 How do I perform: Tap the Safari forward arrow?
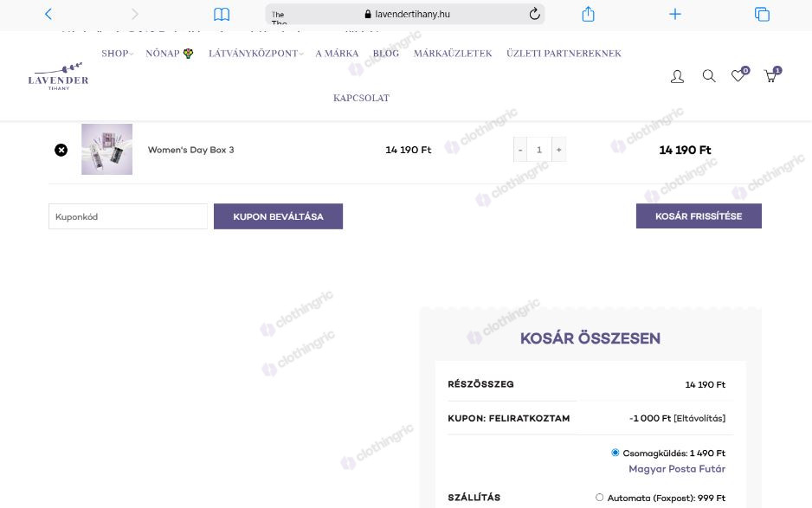tap(135, 14)
